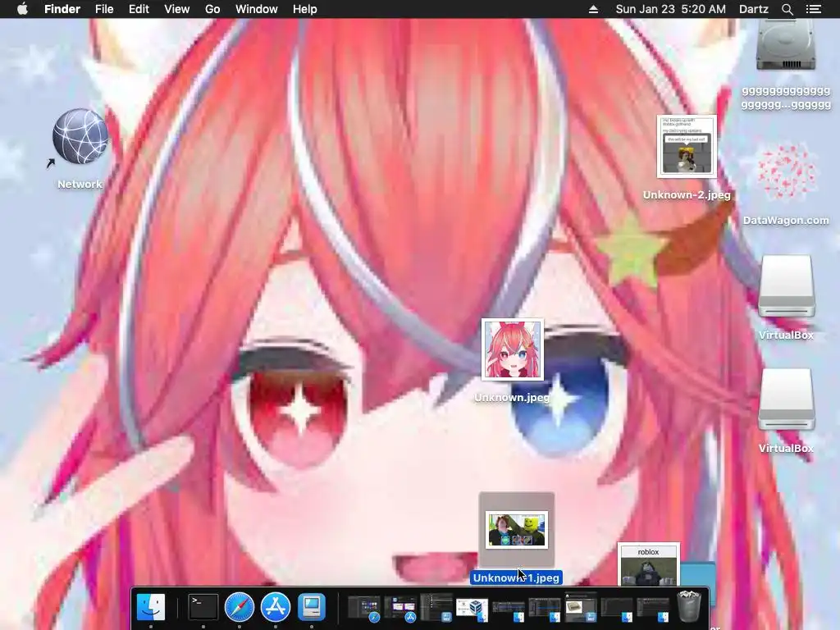
Task: Click the eject icon in the menu bar
Action: (x=593, y=9)
